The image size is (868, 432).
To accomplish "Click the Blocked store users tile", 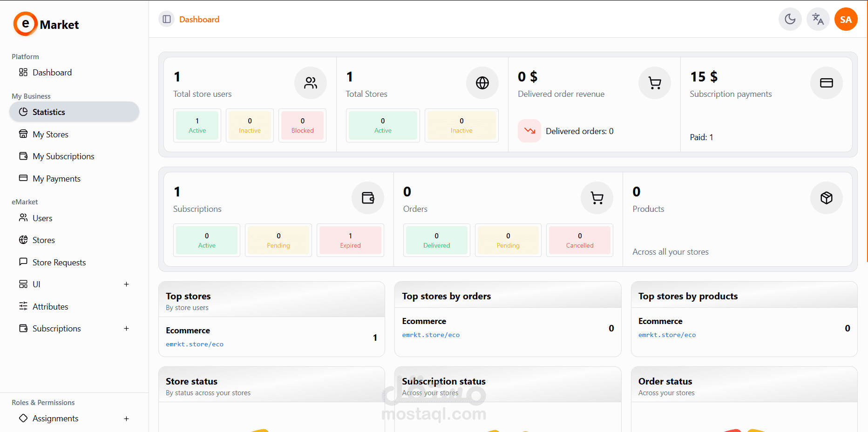I will coord(303,125).
